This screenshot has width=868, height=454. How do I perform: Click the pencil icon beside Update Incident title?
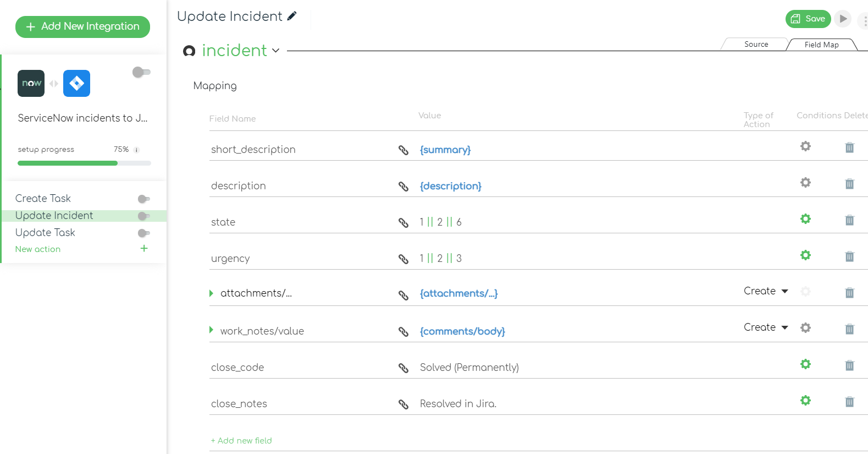(x=292, y=16)
